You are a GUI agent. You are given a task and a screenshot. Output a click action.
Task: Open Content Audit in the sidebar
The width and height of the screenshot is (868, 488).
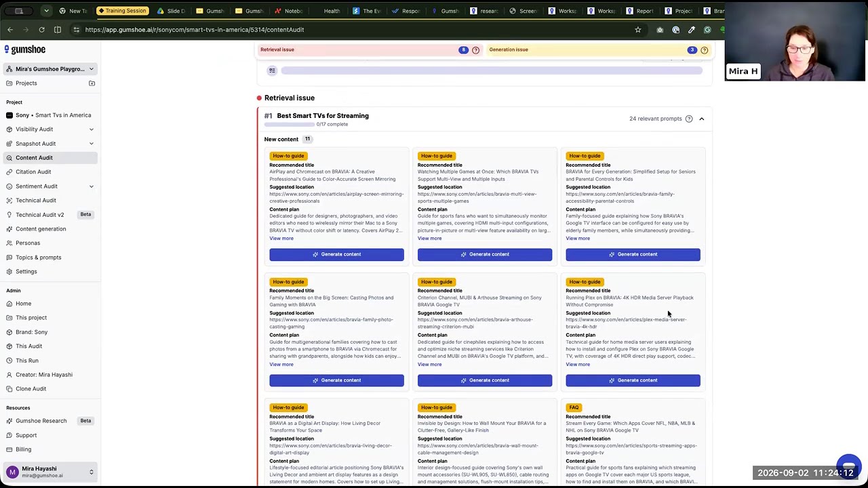(x=49, y=158)
